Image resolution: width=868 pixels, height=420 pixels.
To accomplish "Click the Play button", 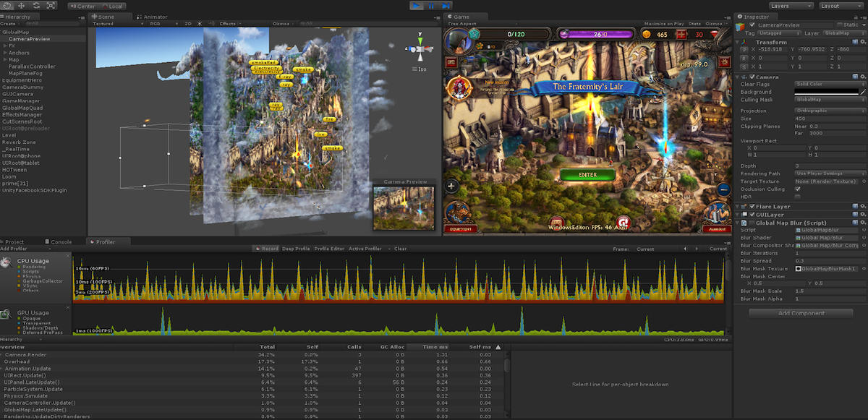I will [417, 6].
